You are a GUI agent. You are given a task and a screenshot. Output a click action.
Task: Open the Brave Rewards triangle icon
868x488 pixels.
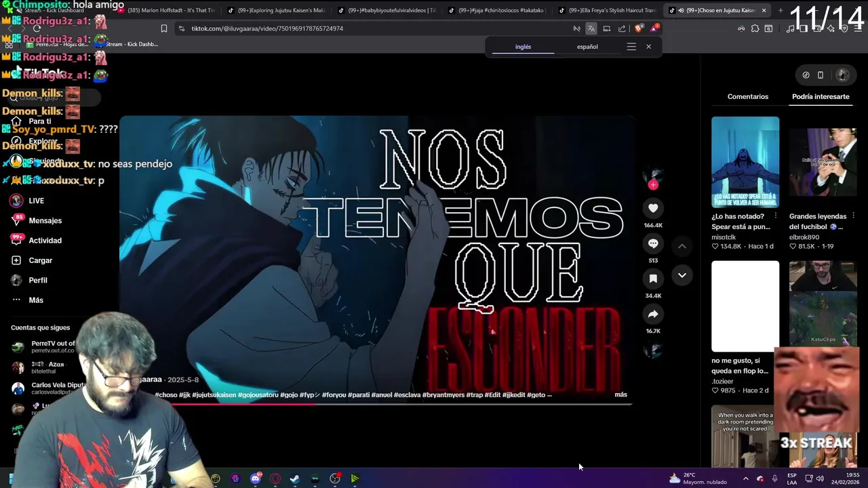[x=654, y=28]
